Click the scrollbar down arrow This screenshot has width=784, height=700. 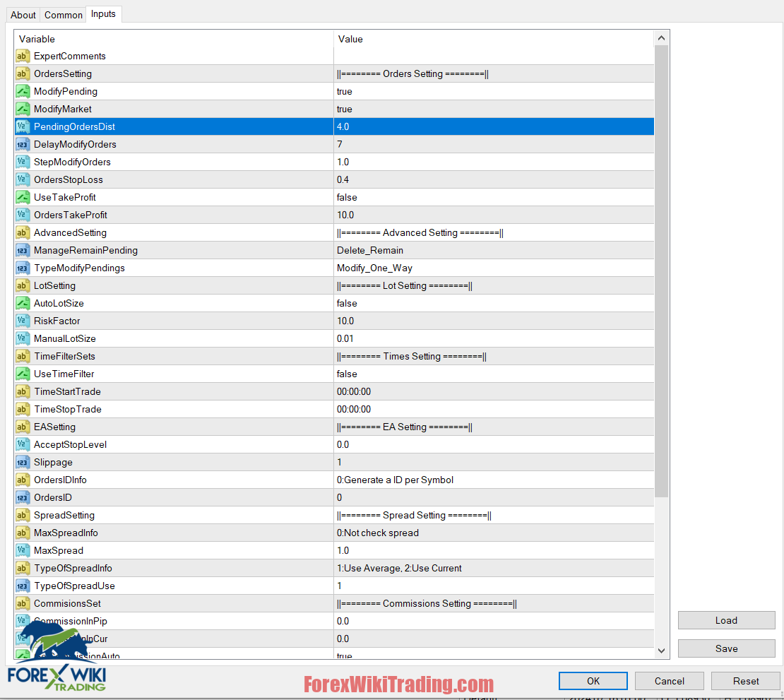click(x=661, y=651)
